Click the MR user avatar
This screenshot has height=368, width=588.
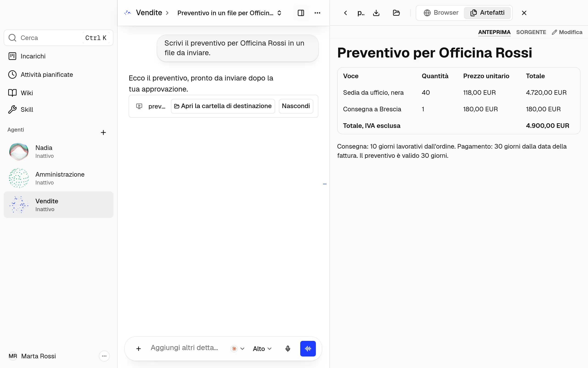tap(13, 356)
